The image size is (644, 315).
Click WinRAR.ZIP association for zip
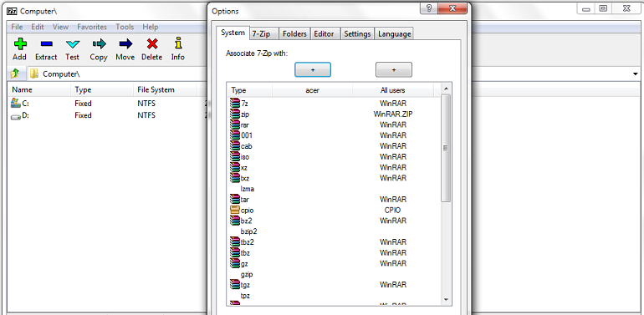[393, 114]
